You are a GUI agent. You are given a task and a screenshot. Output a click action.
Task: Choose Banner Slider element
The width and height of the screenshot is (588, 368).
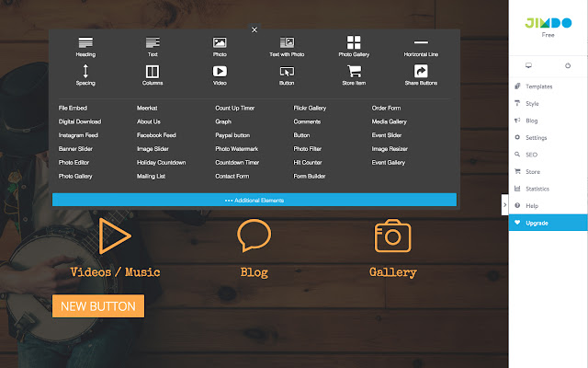(75, 149)
